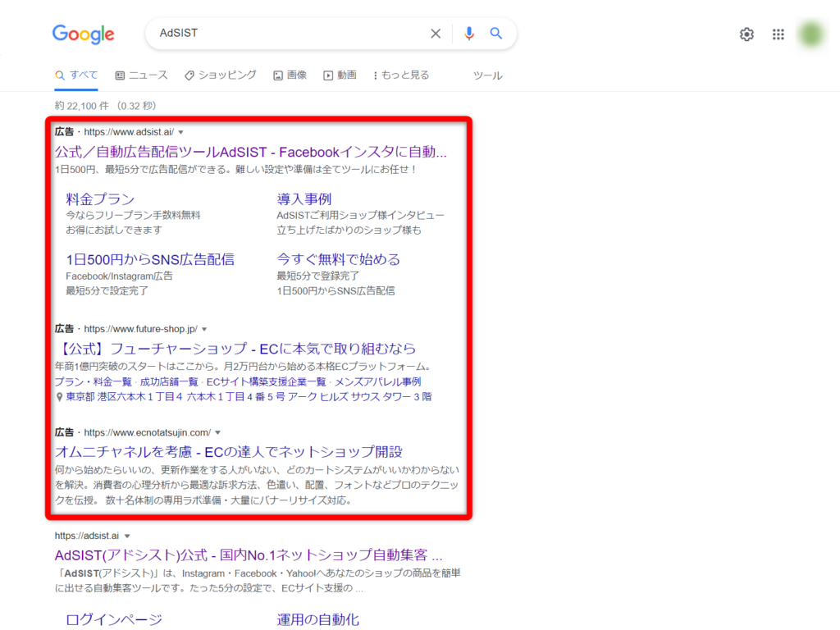Switch to the 動画 tab
Image resolution: width=840 pixels, height=630 pixels.
coord(340,75)
